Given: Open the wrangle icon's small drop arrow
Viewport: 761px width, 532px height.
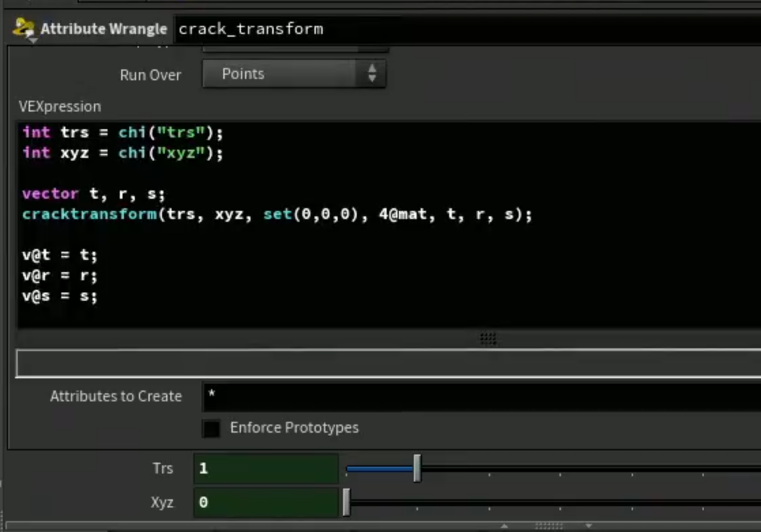Looking at the screenshot, I should click(x=33, y=41).
